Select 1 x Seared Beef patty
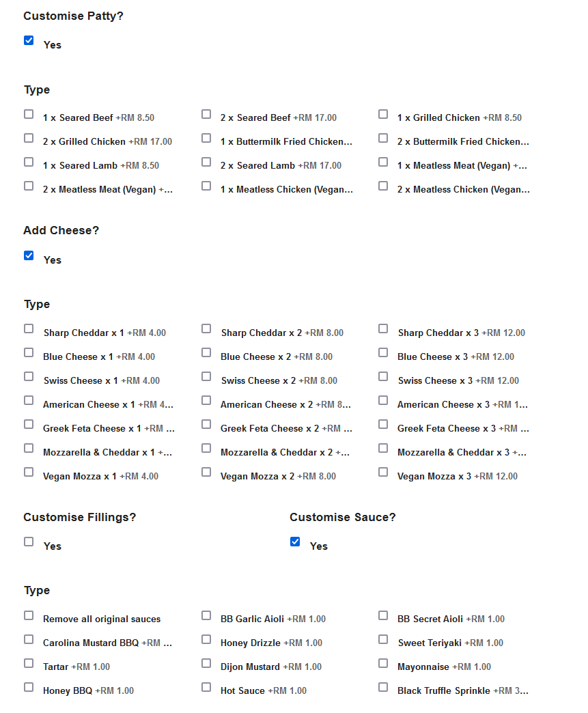The height and width of the screenshot is (713, 588). coord(29,113)
